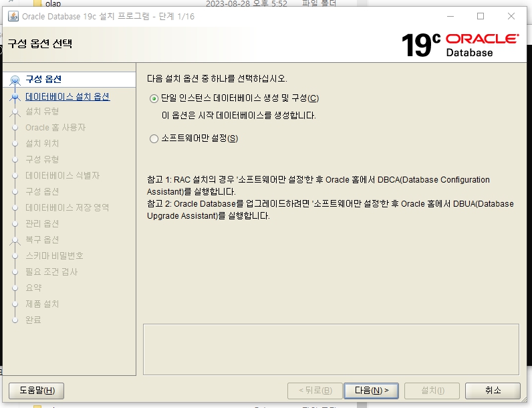The height and width of the screenshot is (408, 532).
Task: Click the '필요 조건 검사' step
Action: pos(51,272)
